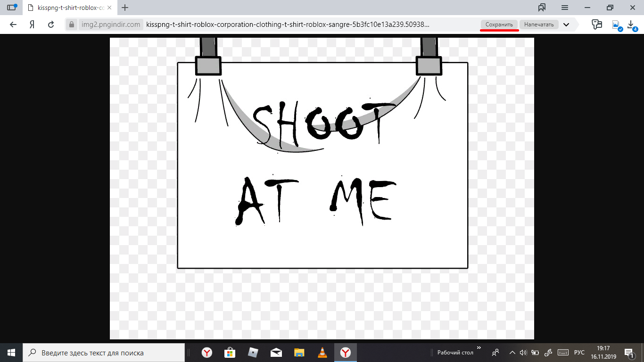
Task: Switch the РУС input language indicator
Action: 579,353
